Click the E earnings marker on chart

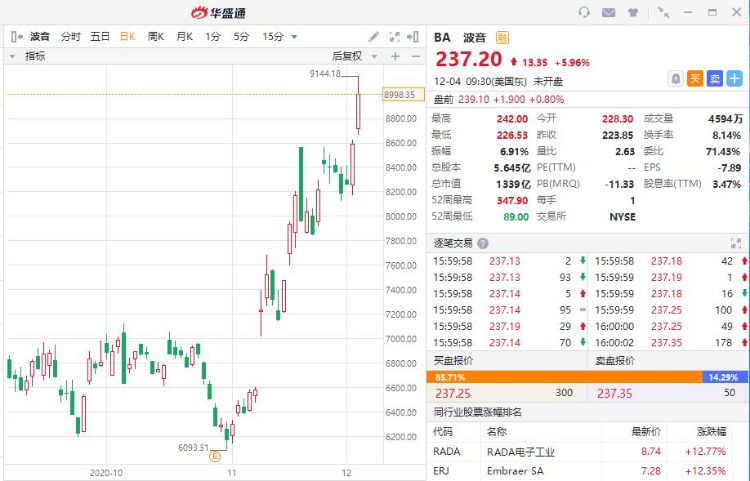[x=215, y=457]
